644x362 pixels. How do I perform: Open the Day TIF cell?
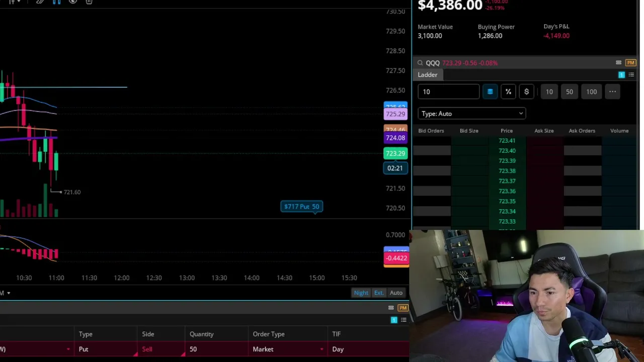369,349
